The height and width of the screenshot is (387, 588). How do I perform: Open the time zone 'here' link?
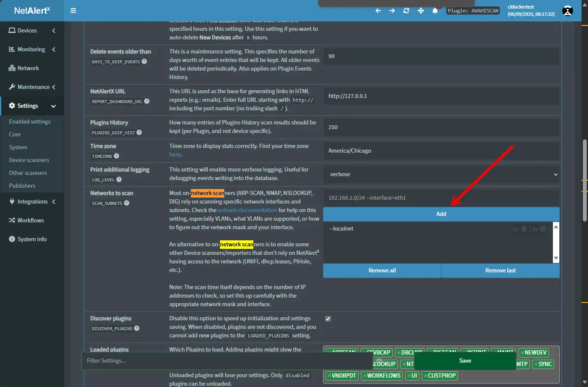[x=175, y=155]
